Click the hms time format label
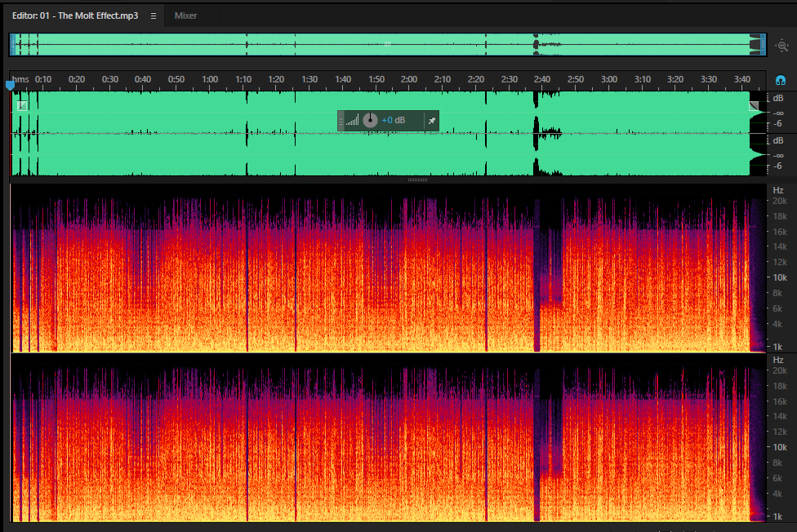Screen dimensions: 797x532 click(21, 79)
